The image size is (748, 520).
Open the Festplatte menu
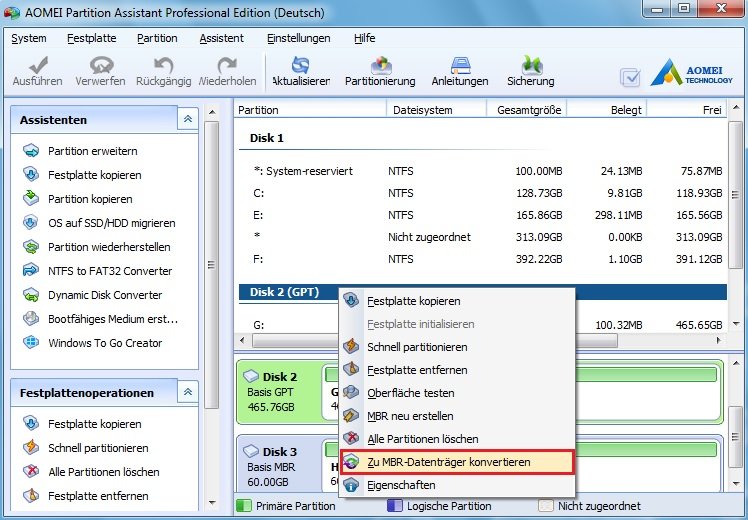[x=92, y=38]
